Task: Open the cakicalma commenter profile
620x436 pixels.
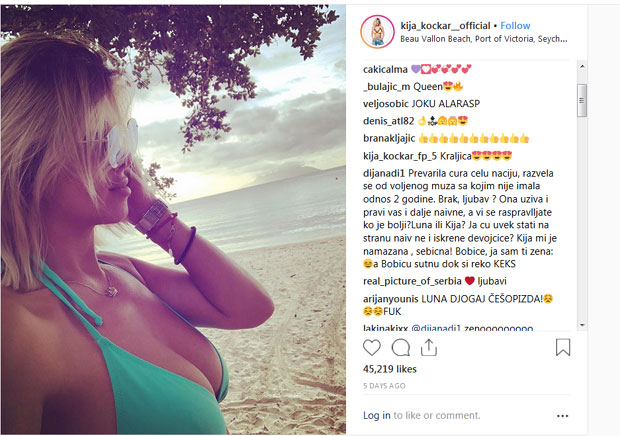Action: click(x=385, y=70)
